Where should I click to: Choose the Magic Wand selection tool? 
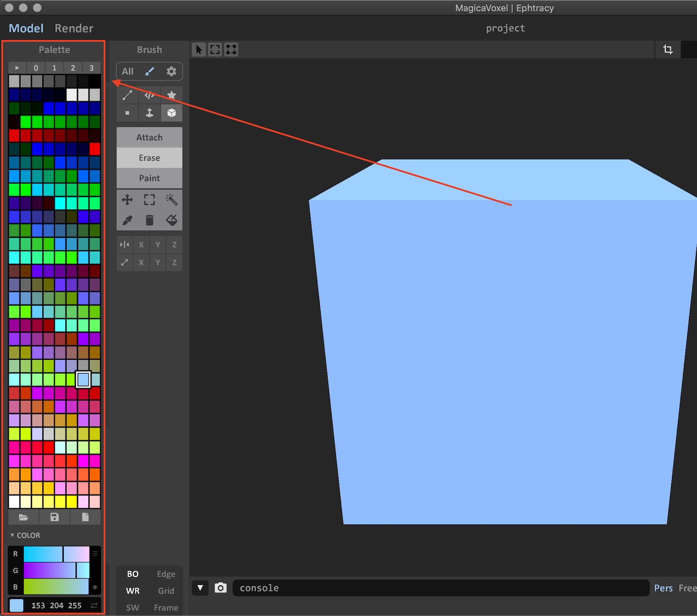(x=171, y=200)
